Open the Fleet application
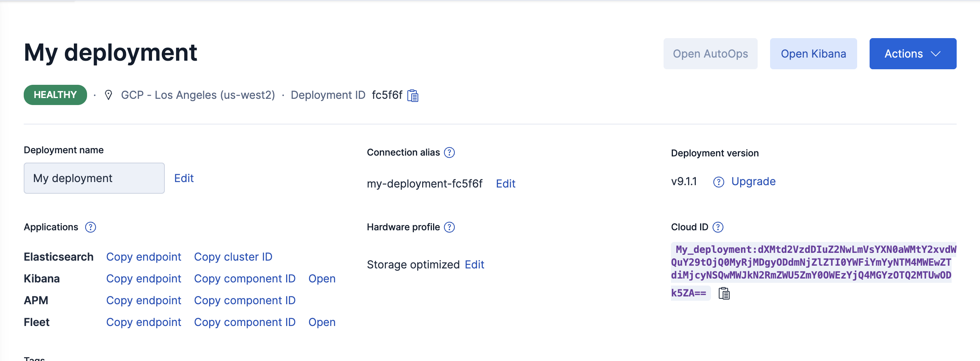980x361 pixels. [x=322, y=322]
